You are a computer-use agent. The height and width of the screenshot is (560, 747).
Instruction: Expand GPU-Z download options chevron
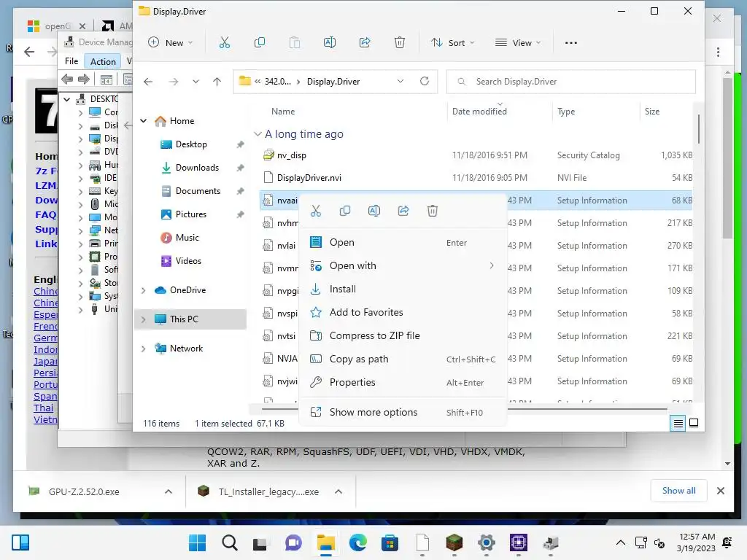(169, 491)
